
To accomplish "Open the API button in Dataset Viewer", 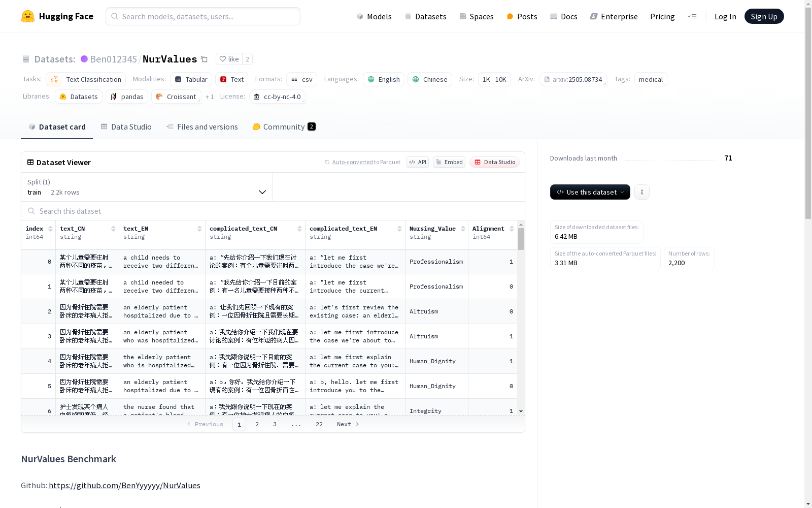I will point(418,162).
